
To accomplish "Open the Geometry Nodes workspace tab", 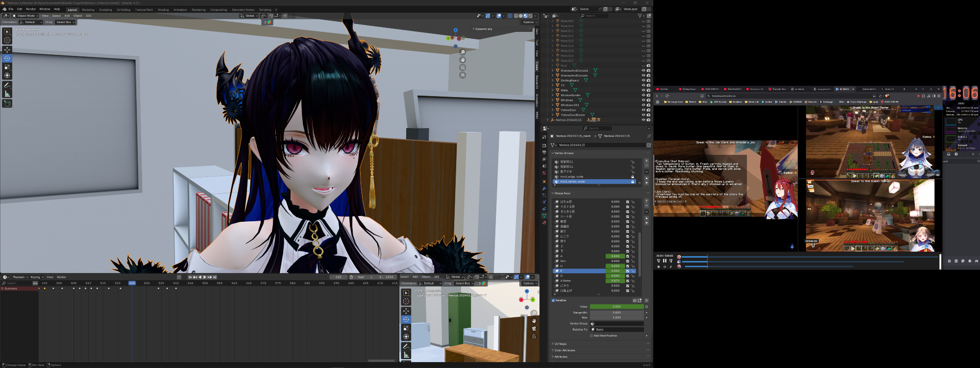I will click(x=243, y=10).
